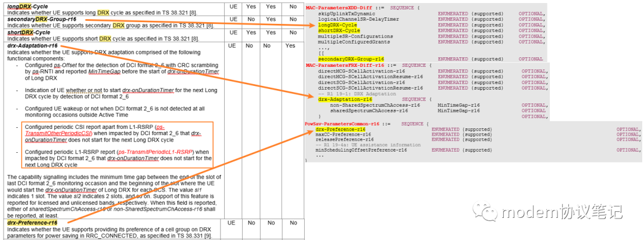Select the 'secondaryDRX-Group-r16' heading in the table
Viewport: 644px width, 240px height.
point(41,19)
